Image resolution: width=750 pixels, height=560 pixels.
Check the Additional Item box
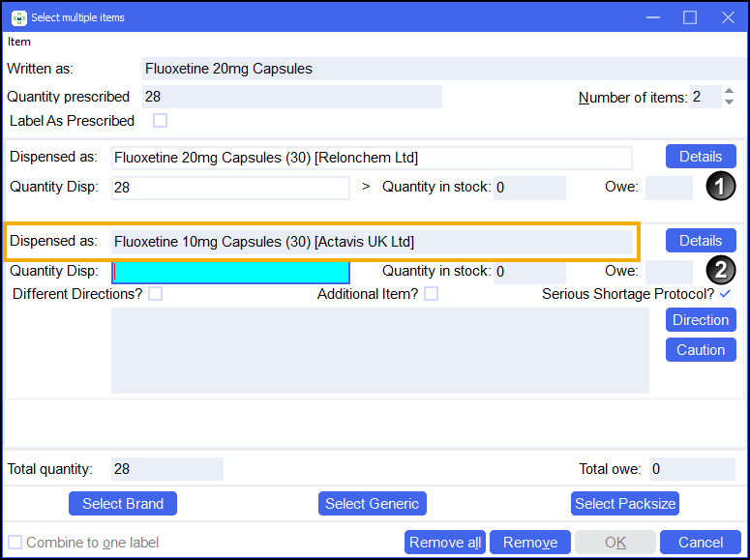coord(431,294)
